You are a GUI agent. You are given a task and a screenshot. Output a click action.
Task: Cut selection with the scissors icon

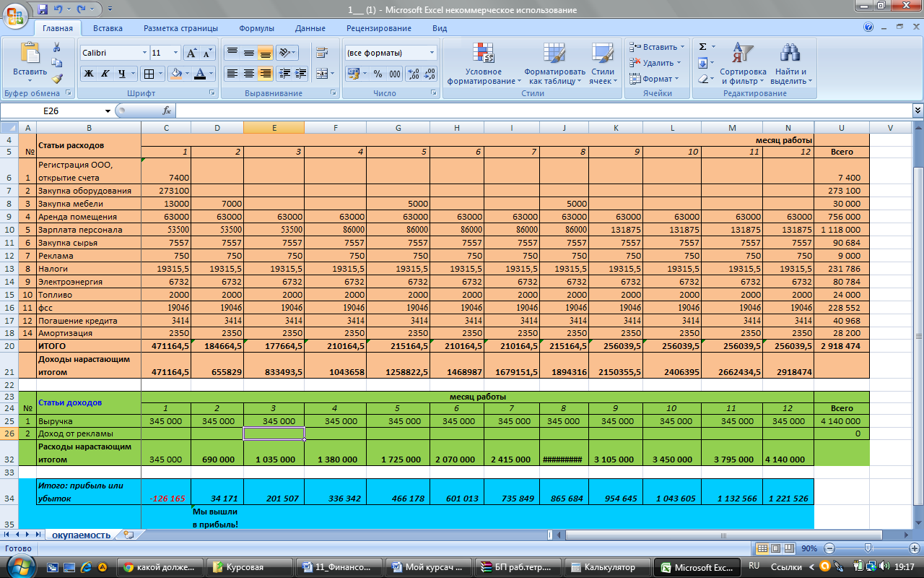(x=57, y=47)
